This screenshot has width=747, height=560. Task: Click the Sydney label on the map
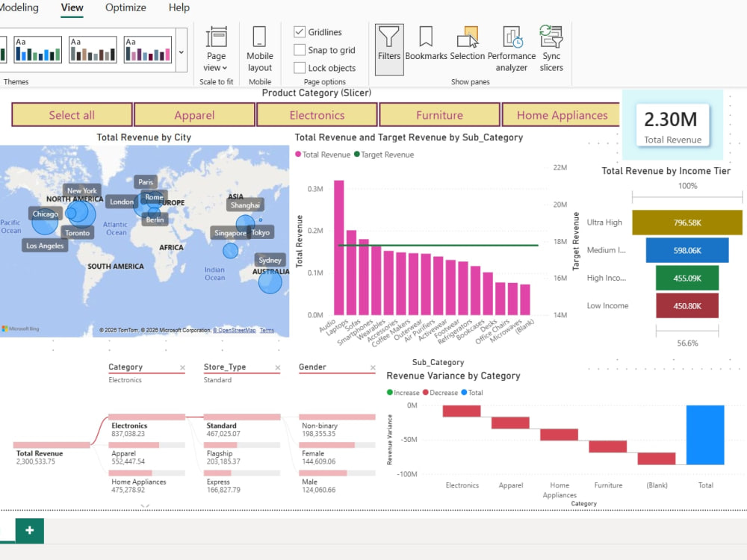pos(270,260)
